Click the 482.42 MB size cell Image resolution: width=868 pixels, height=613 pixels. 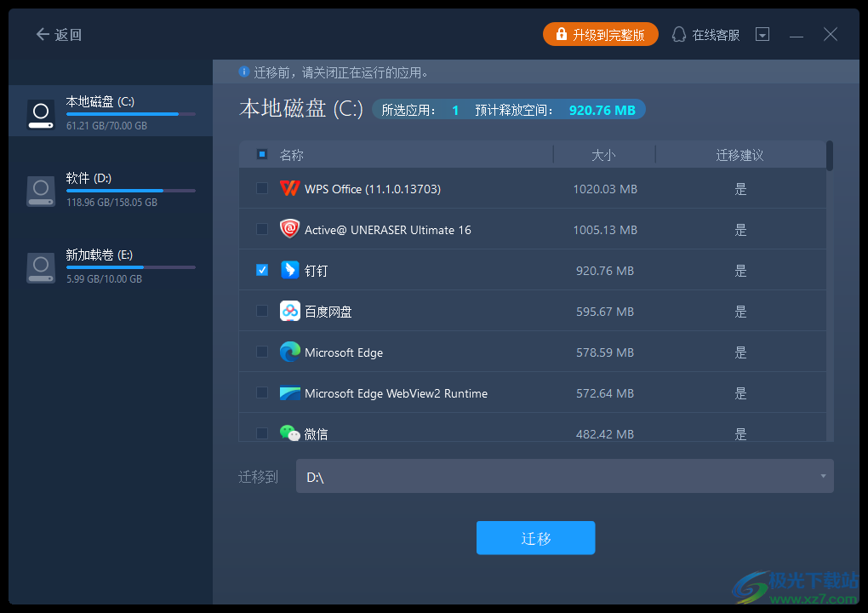(x=605, y=434)
